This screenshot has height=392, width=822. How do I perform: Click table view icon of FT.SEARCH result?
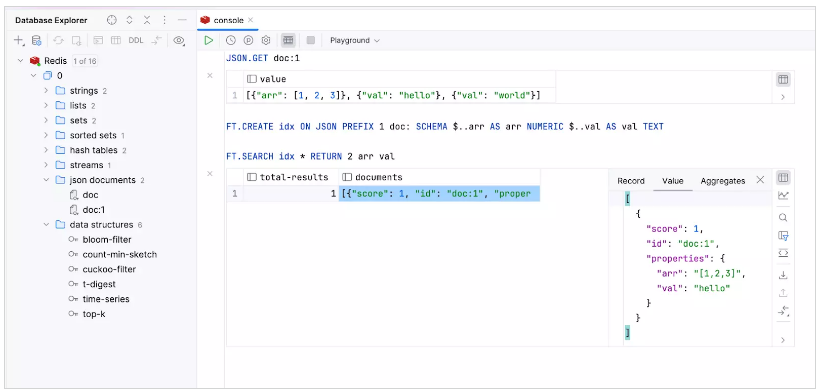click(783, 178)
